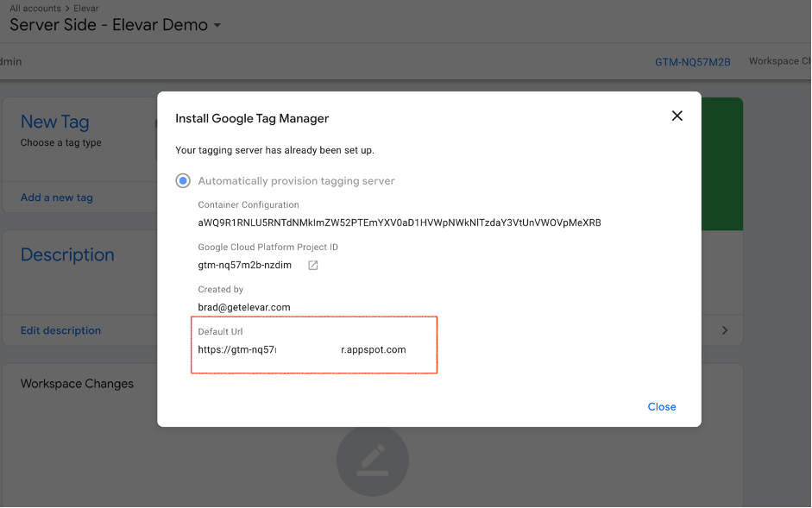Go to All accounts in the breadcrumb
This screenshot has width=812, height=508.
click(35, 8)
